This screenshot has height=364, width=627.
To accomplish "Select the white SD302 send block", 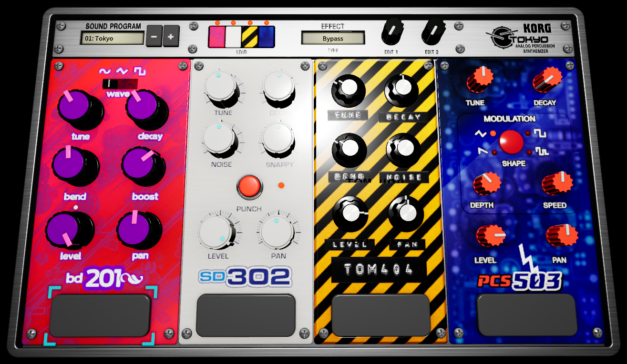I will point(233,37).
